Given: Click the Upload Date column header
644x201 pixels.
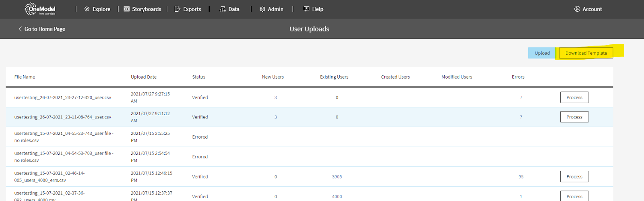Looking at the screenshot, I should click(x=144, y=77).
